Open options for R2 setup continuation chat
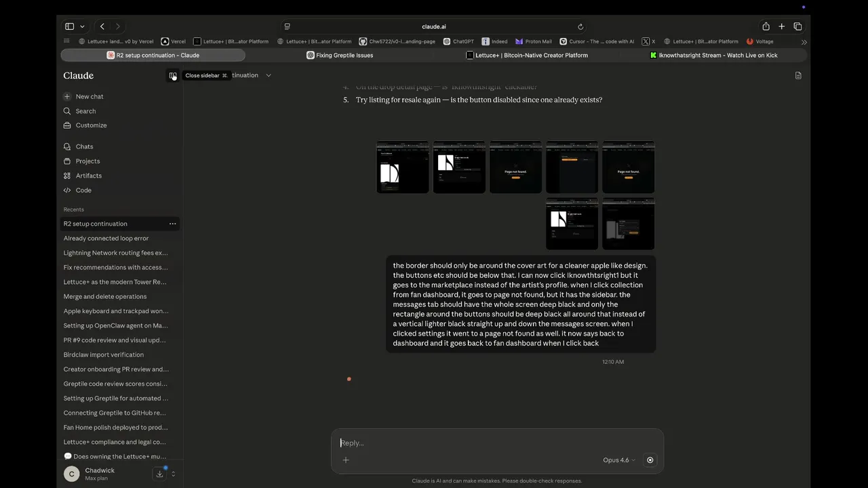868x488 pixels. click(x=172, y=224)
